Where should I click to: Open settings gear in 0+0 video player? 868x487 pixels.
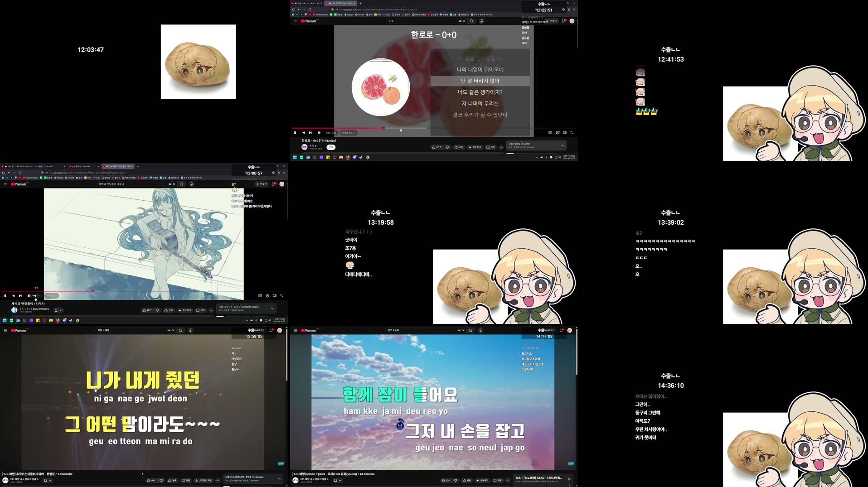558,133
